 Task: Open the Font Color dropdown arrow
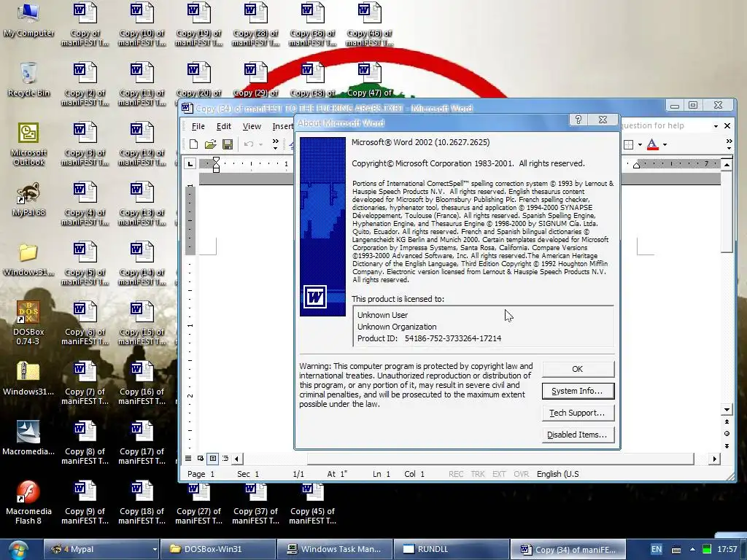(x=665, y=144)
